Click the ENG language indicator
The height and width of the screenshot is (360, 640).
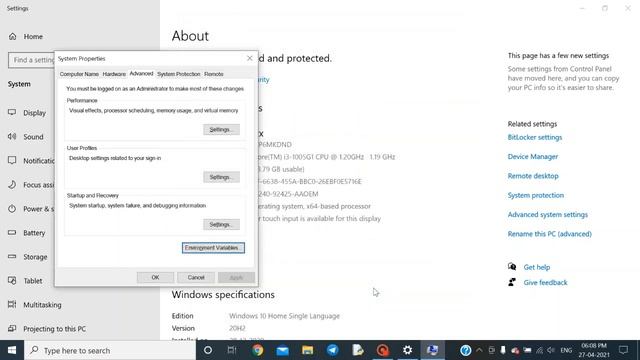point(566,350)
